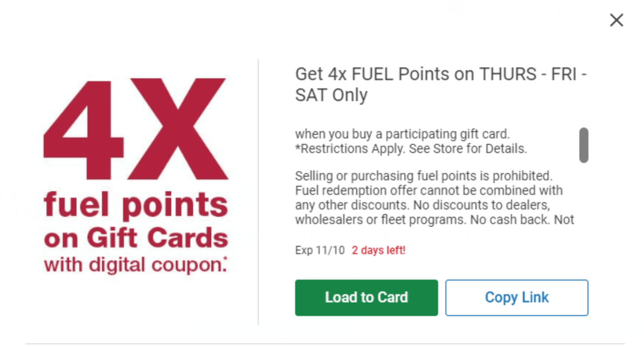
Task: Click the Copy Link button
Action: click(x=516, y=297)
